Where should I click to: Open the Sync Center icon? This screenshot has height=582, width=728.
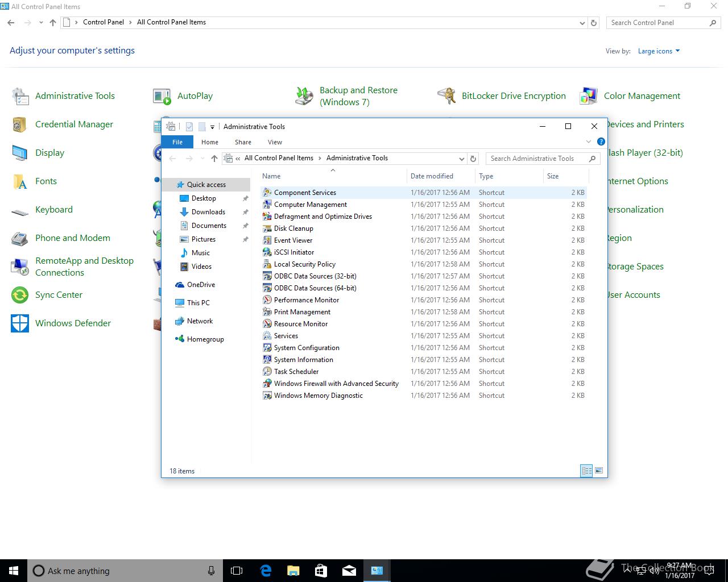[20, 295]
